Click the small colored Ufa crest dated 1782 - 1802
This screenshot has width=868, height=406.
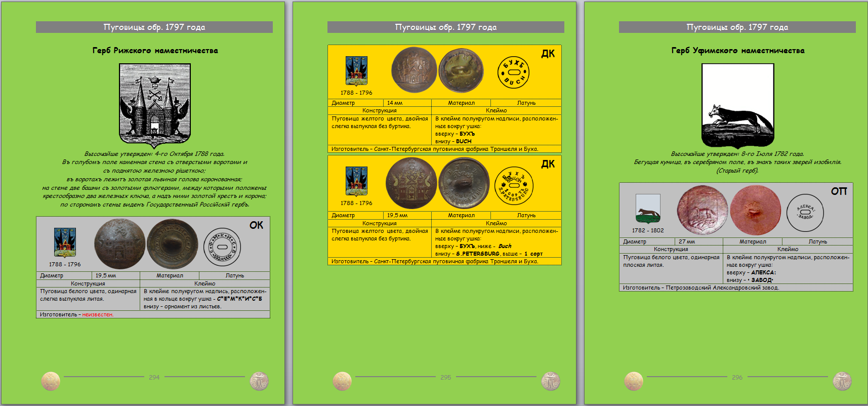click(648, 209)
